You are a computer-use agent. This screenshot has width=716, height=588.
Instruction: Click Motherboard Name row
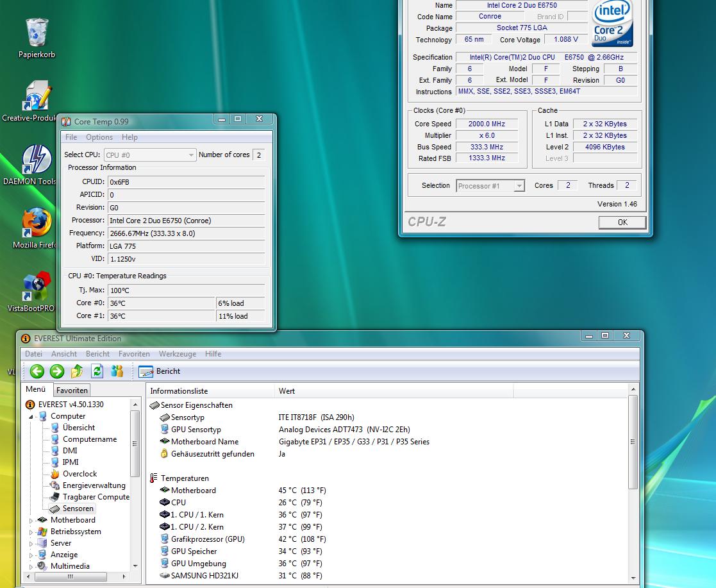[x=388, y=442]
